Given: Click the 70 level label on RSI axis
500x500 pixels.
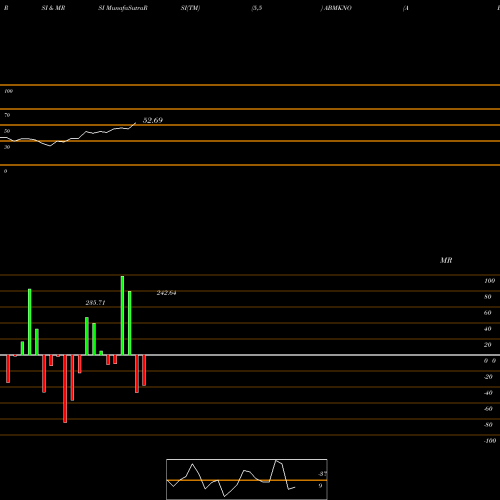Looking at the screenshot, I should tap(7, 115).
